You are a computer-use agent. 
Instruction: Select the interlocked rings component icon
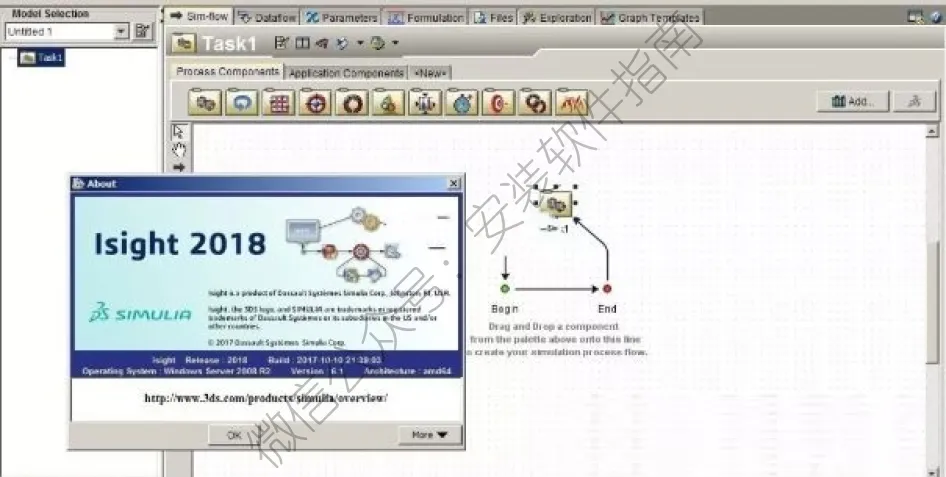(535, 103)
